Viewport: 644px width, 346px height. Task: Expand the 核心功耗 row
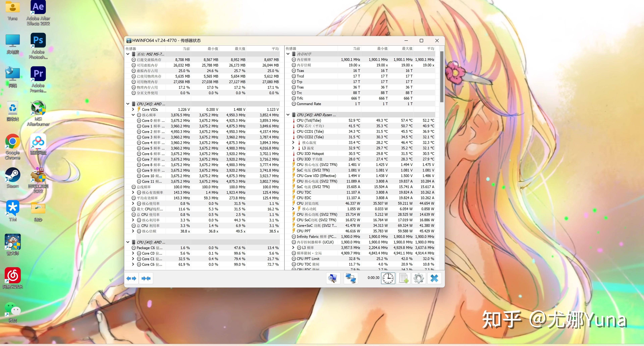(293, 209)
